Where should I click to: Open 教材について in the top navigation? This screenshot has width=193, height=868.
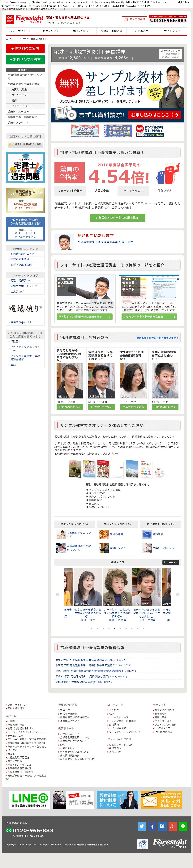tap(51, 31)
